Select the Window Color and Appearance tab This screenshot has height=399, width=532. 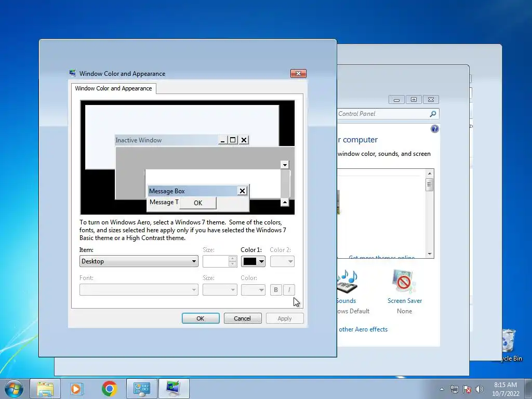[x=113, y=88]
